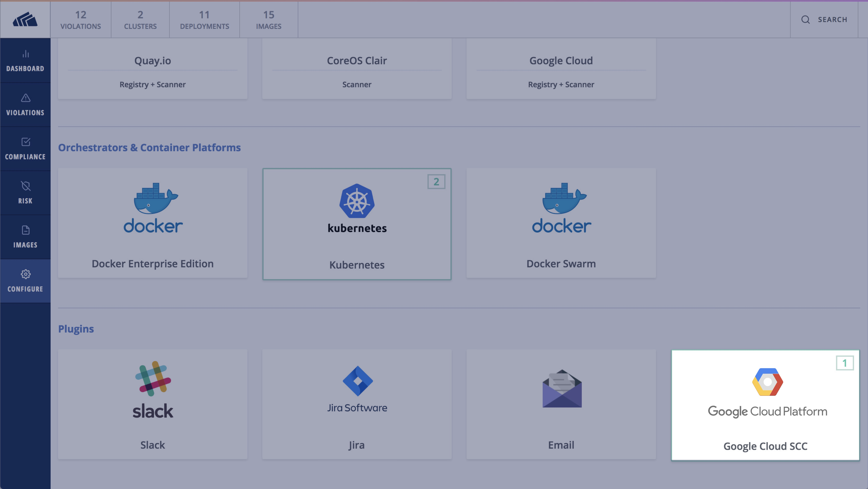Select Configure in the sidebar

tap(25, 281)
